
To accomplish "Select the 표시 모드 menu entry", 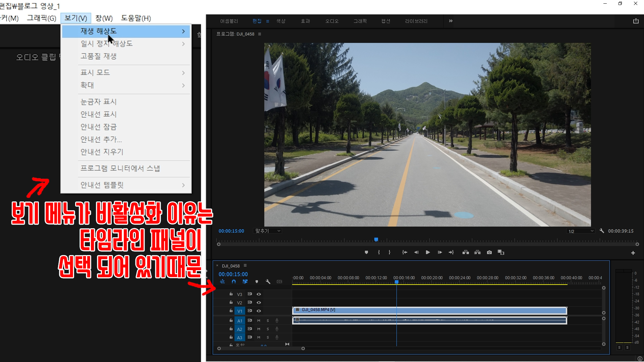I will [95, 72].
